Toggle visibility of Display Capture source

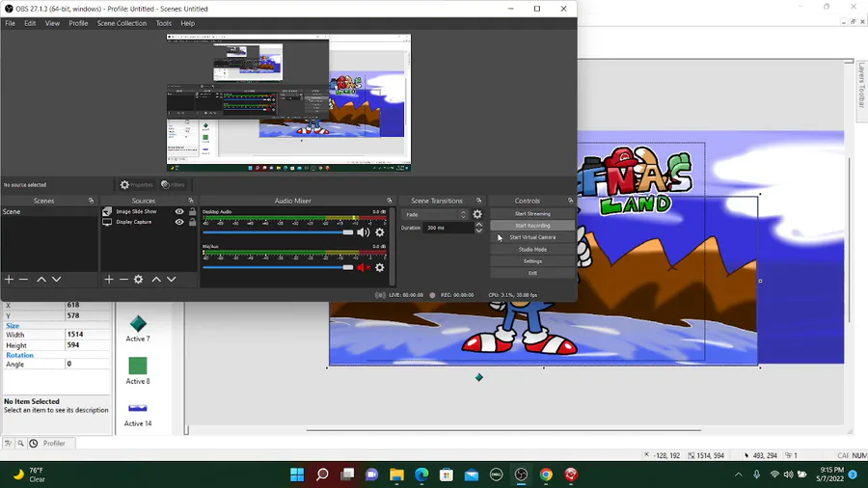[x=179, y=222]
